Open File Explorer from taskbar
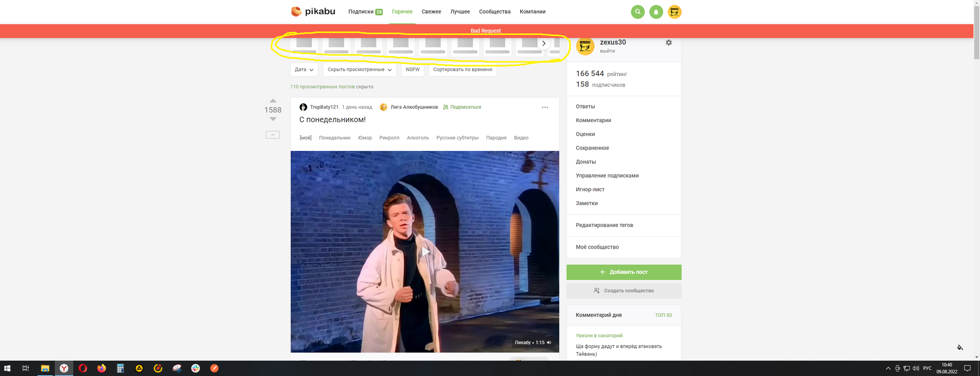980x376 pixels. (45, 368)
